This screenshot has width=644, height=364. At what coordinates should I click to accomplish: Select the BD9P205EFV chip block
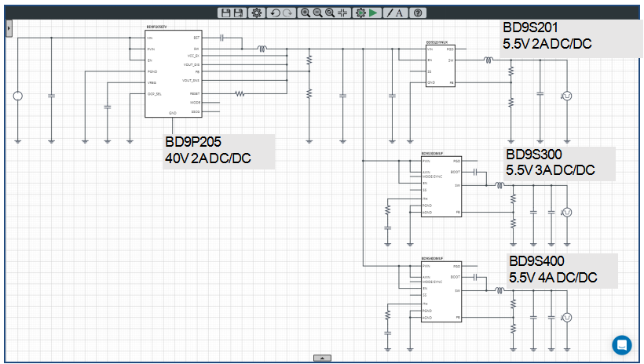(174, 74)
